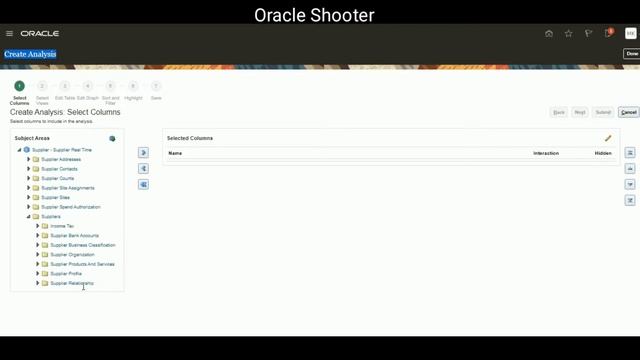Select the Supplier Addresses tree label
The height and width of the screenshot is (360, 640).
tap(61, 159)
